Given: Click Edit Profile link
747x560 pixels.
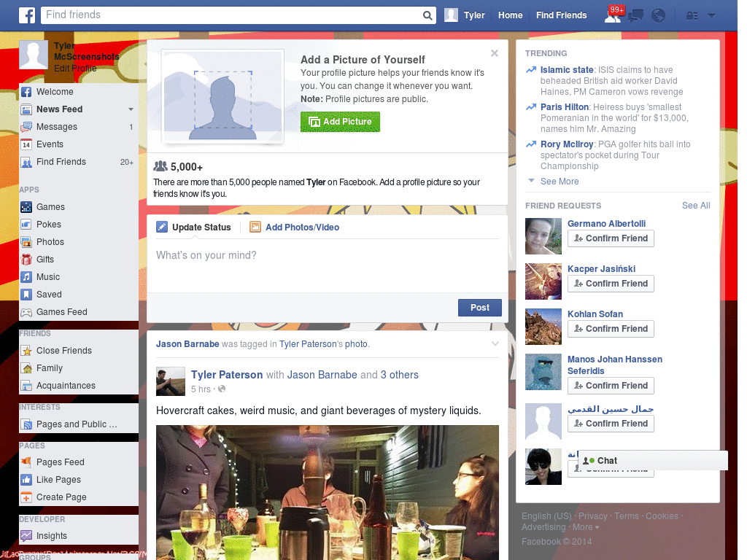Looking at the screenshot, I should 75,69.
